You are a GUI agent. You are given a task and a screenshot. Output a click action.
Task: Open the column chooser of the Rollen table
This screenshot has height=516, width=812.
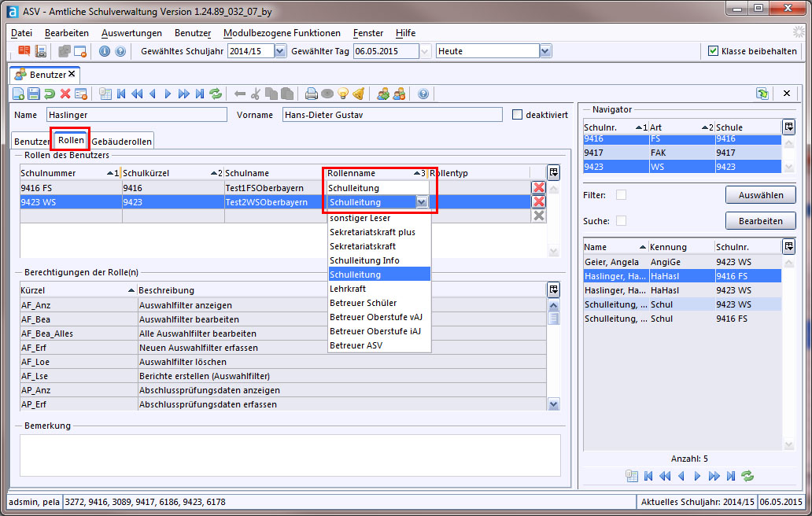pos(554,172)
